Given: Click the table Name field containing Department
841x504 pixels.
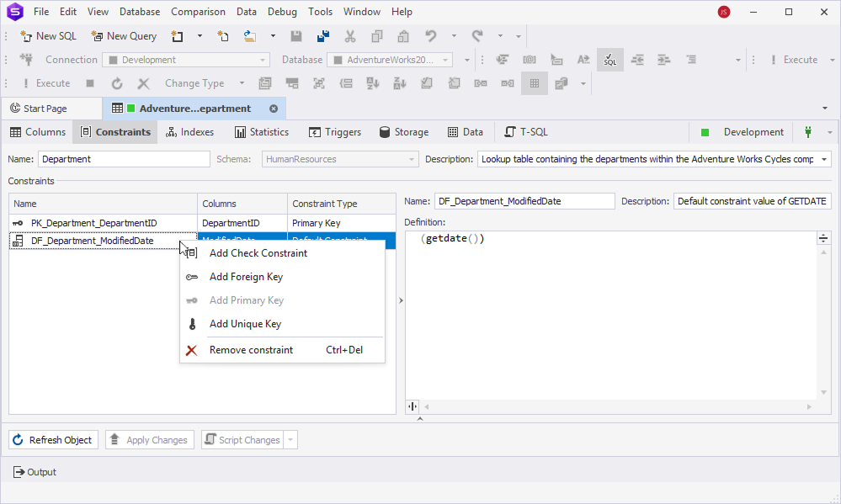Looking at the screenshot, I should (x=124, y=159).
